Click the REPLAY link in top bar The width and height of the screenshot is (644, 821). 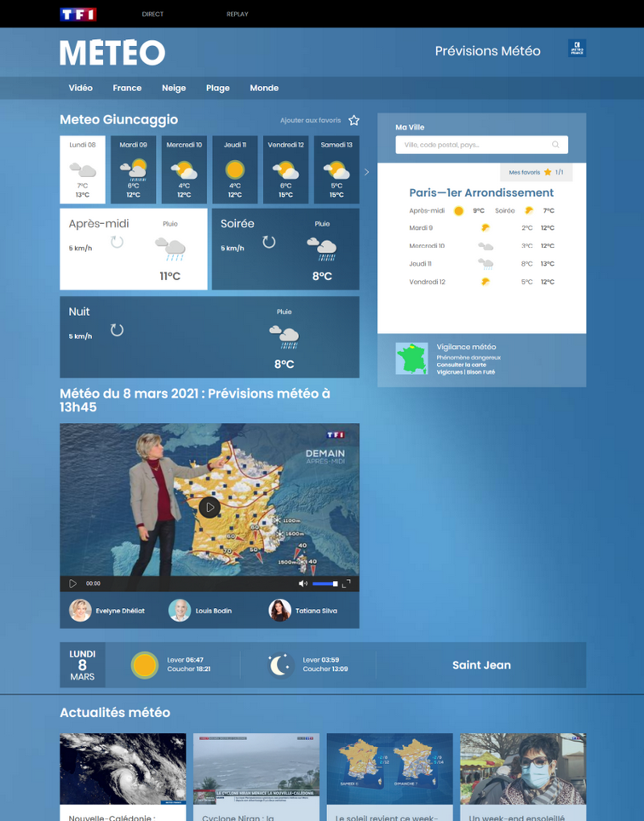237,14
